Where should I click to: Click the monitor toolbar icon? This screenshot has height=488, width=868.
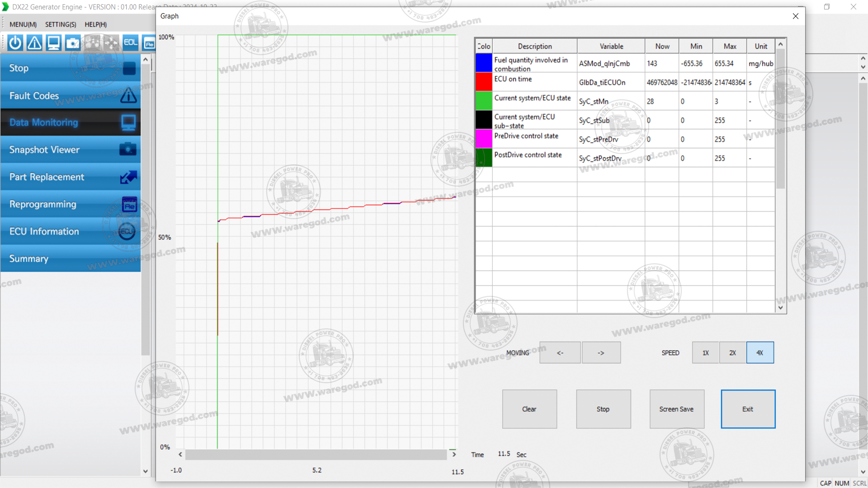pos(53,43)
